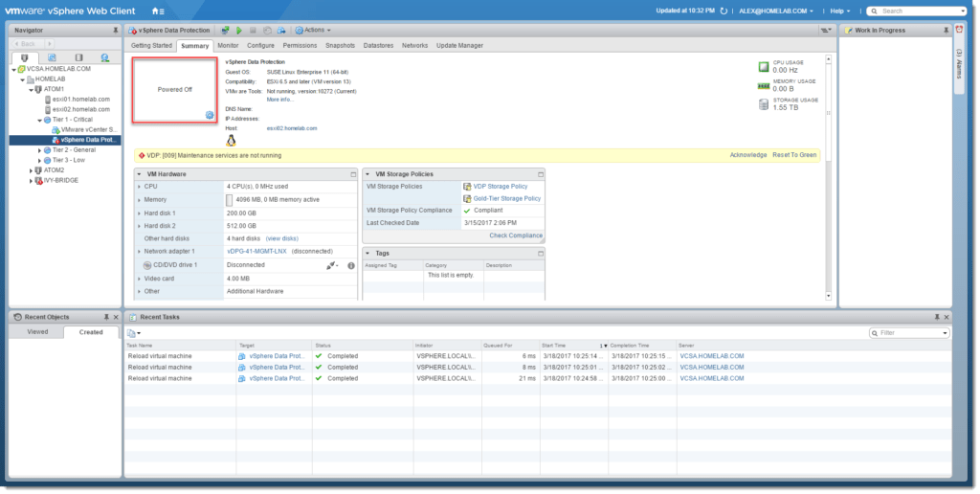
Task: Open the esxi02.homelab.com host link
Action: coord(292,128)
